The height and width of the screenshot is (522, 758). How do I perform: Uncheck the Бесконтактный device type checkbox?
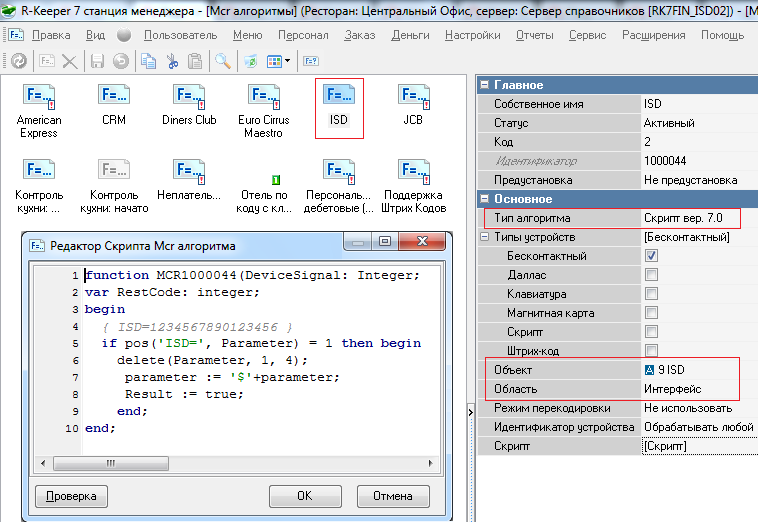(x=651, y=256)
